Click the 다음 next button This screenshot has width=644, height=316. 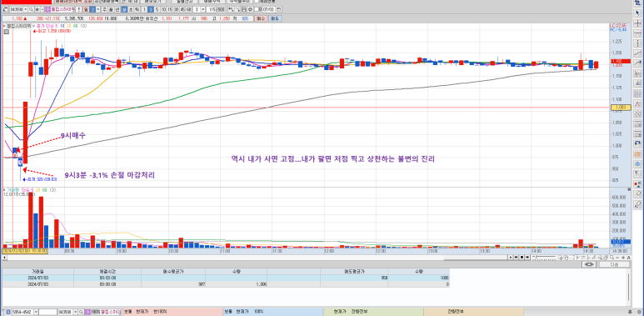pos(615,264)
